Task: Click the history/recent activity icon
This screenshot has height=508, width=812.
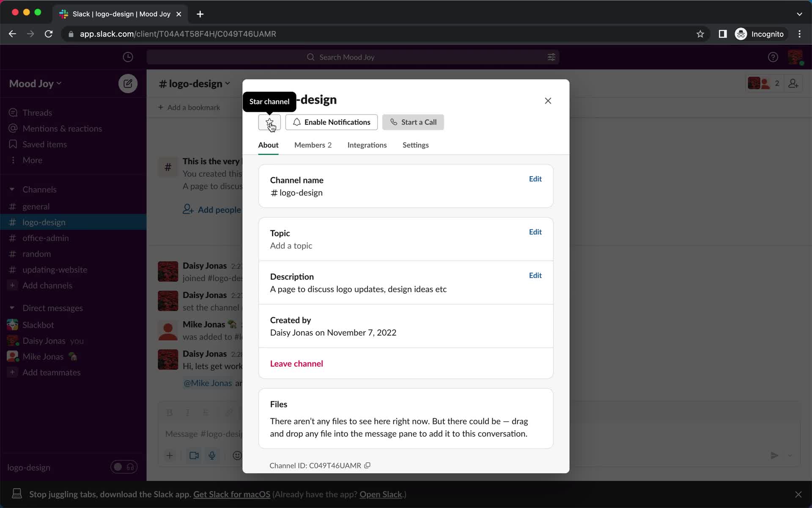Action: point(127,57)
